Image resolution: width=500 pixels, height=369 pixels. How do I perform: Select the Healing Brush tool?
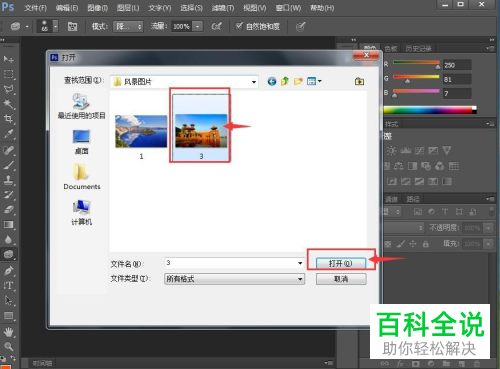pyautogui.click(x=8, y=150)
